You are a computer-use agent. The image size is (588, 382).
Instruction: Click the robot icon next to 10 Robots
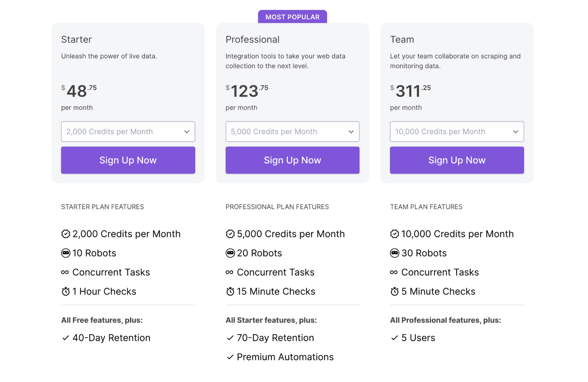tap(65, 253)
